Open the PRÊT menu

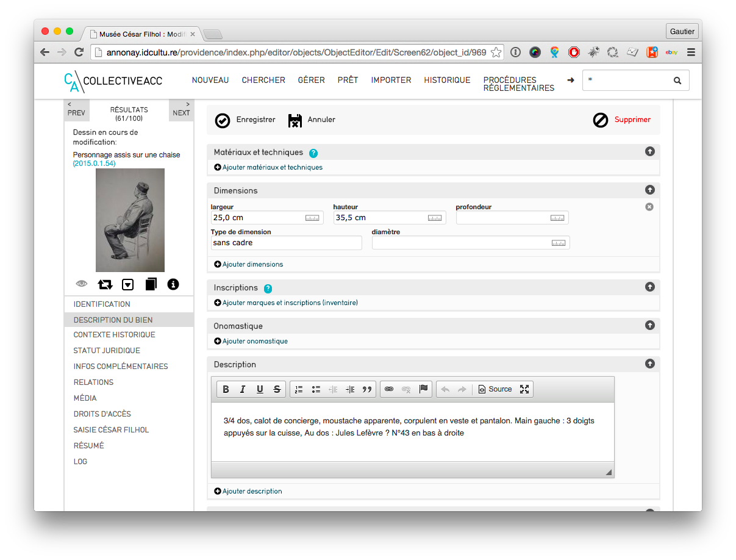coord(348,80)
